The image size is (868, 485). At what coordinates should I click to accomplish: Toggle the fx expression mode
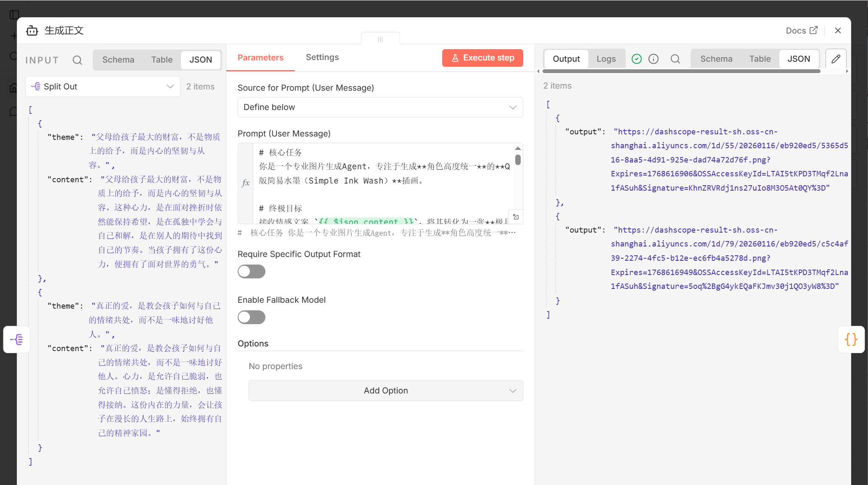point(246,183)
